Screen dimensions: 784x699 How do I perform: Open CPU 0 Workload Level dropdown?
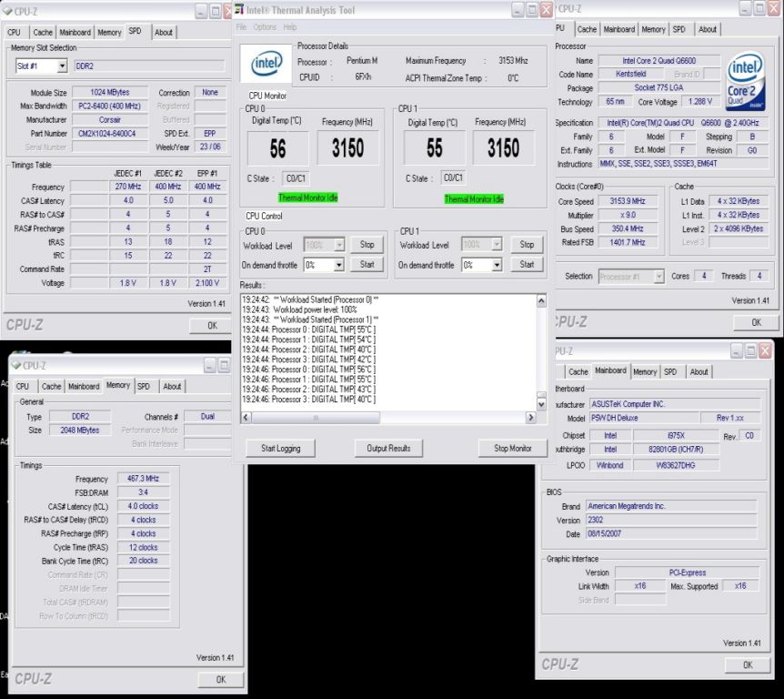click(x=339, y=245)
